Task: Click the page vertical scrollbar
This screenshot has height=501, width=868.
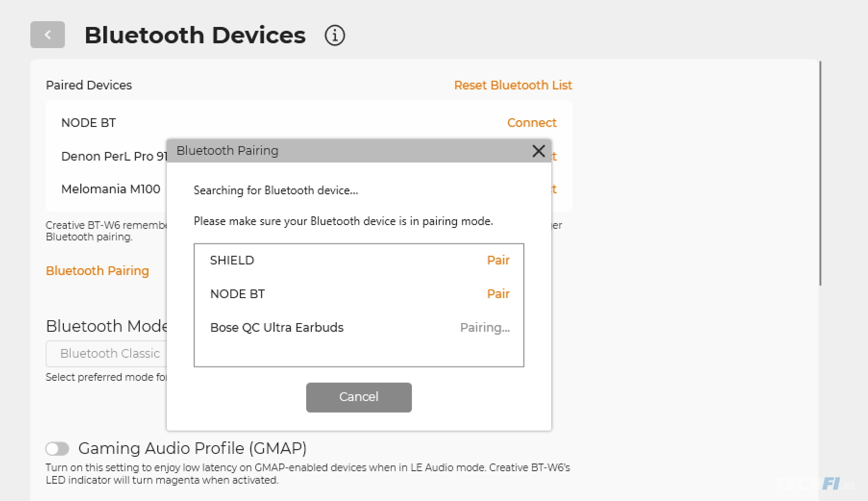Action: pos(820,173)
